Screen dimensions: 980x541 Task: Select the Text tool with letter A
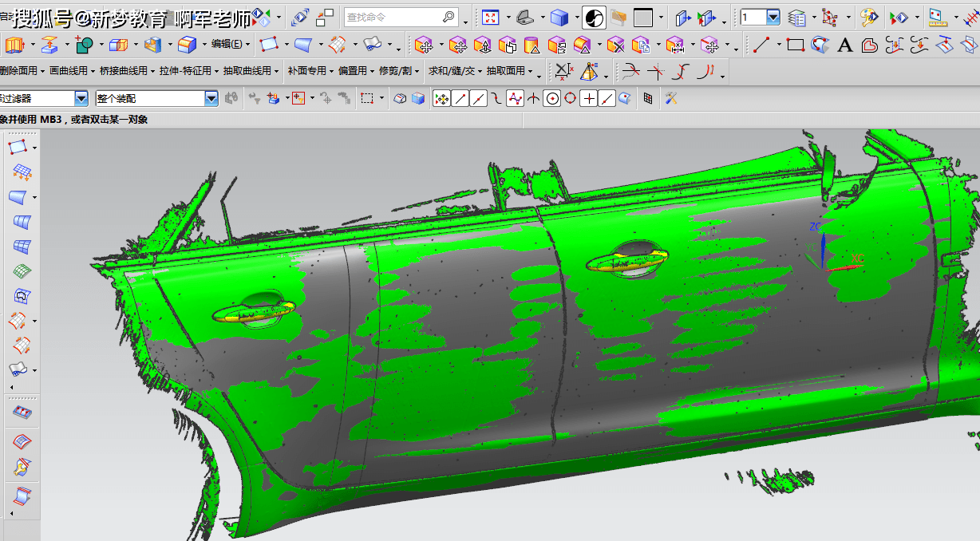[x=845, y=45]
